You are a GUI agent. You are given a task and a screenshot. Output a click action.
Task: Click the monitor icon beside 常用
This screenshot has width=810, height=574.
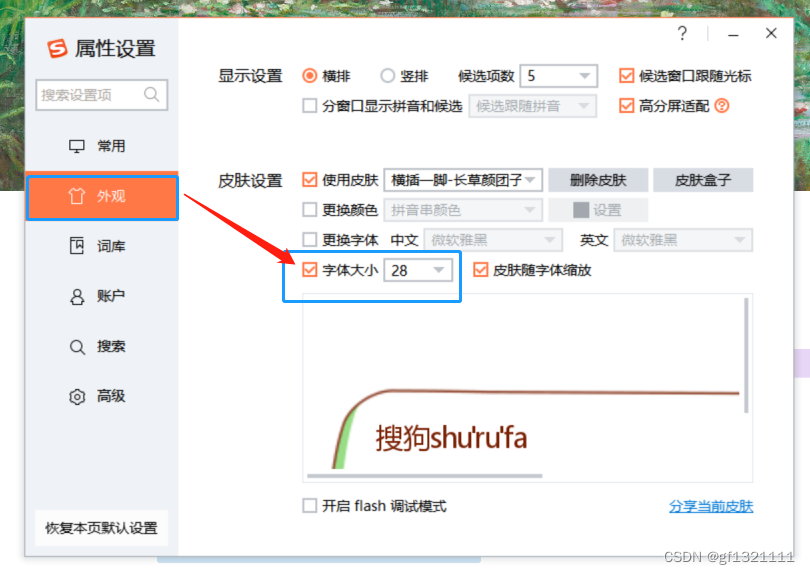(77, 146)
